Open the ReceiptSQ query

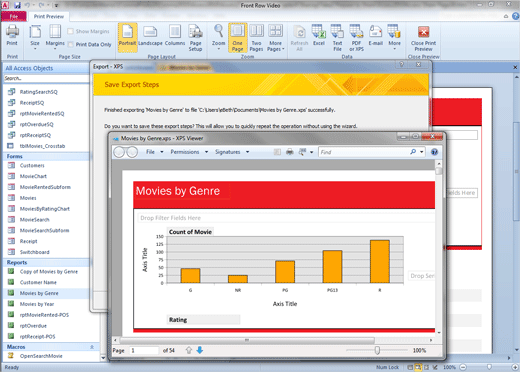[32, 103]
